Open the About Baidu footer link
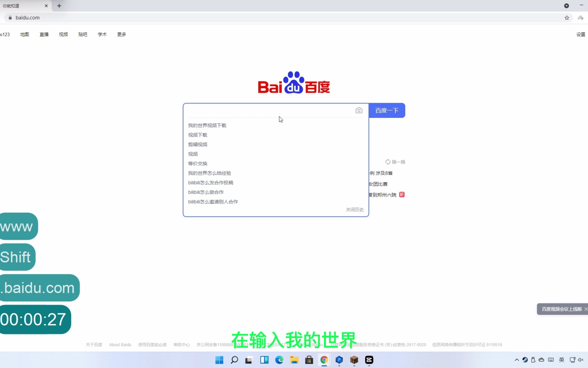Viewport: 588px width, 368px height. [120, 345]
